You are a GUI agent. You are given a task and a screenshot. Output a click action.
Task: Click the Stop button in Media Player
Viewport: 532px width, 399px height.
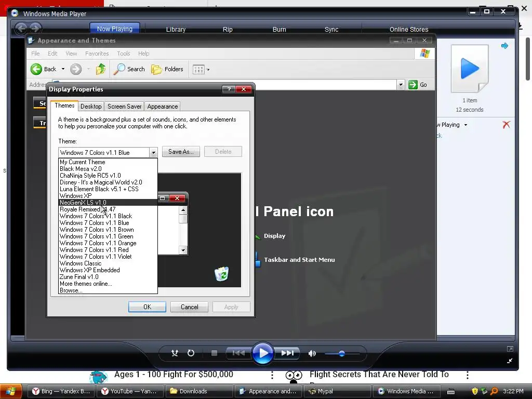(x=214, y=353)
